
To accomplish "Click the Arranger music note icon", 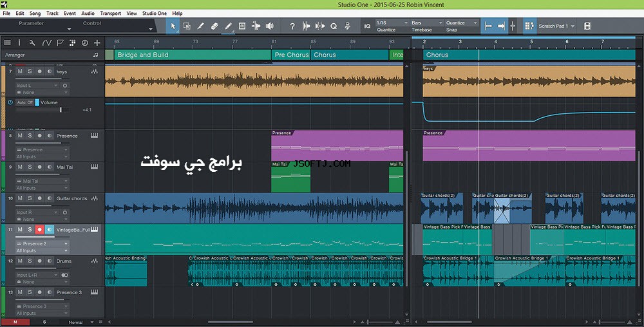I will coord(96,55).
